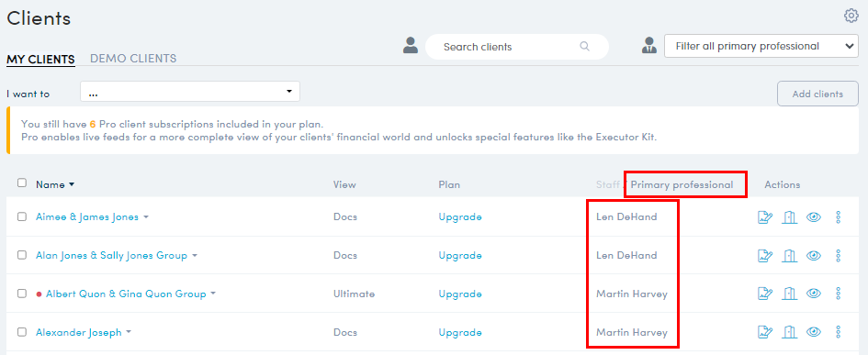Image resolution: width=868 pixels, height=355 pixels.
Task: Open the edit icon for Aimee & James Jones
Action: coord(765,216)
